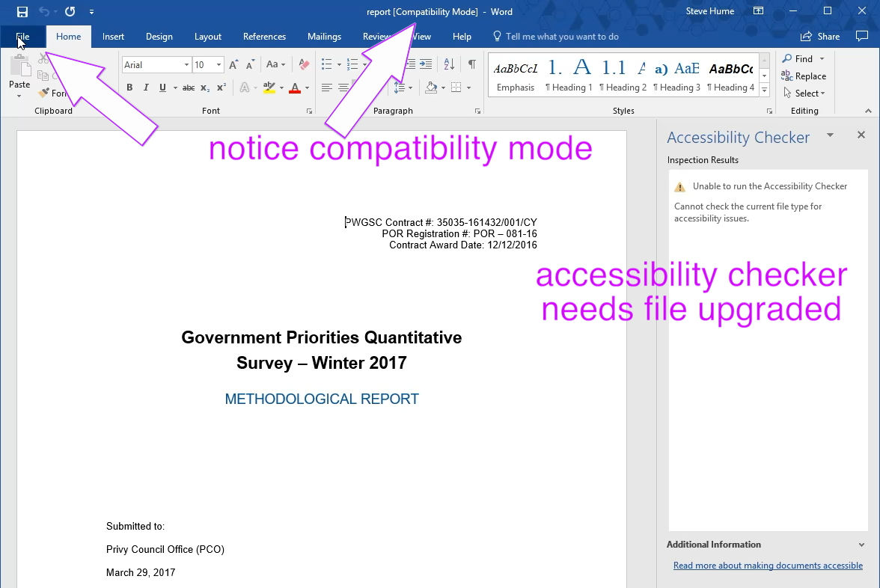Open the Comments speech bubble icon

(862, 36)
